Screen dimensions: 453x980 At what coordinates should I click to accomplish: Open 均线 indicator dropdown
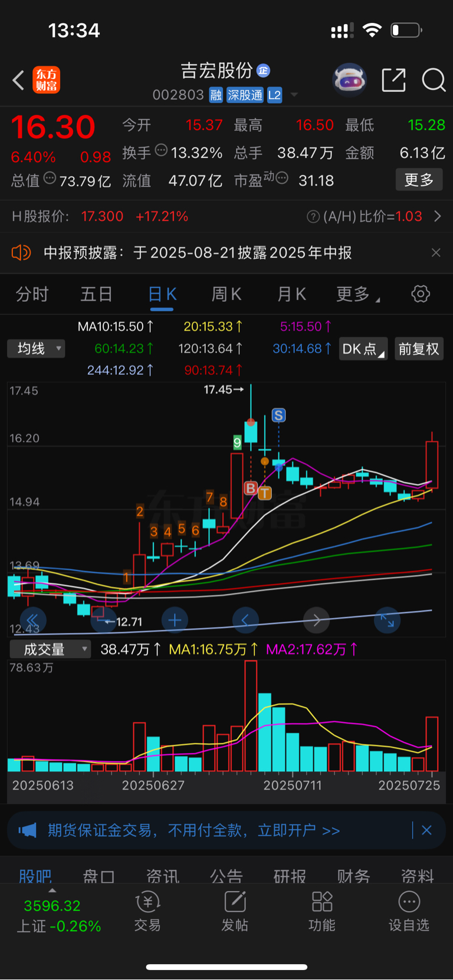pyautogui.click(x=36, y=349)
